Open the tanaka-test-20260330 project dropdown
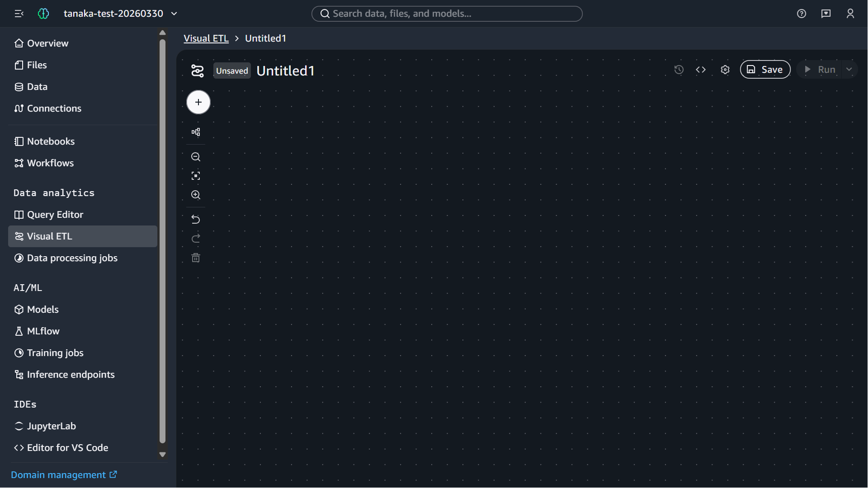This screenshot has width=868, height=488. click(120, 14)
